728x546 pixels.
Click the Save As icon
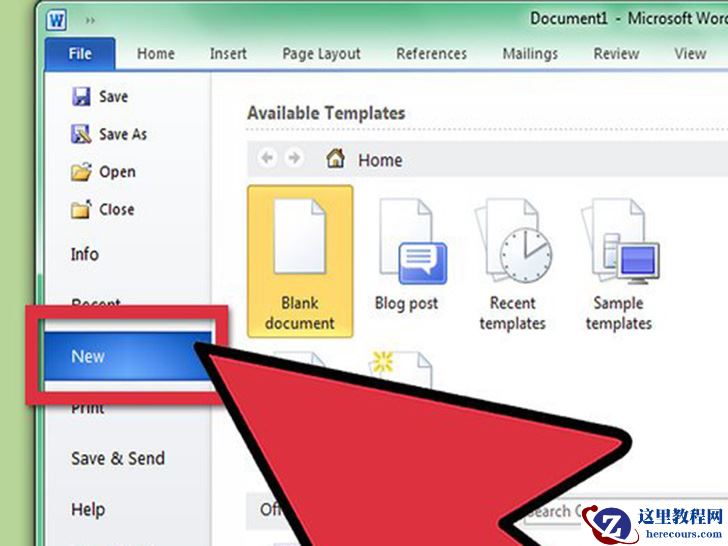[81, 134]
